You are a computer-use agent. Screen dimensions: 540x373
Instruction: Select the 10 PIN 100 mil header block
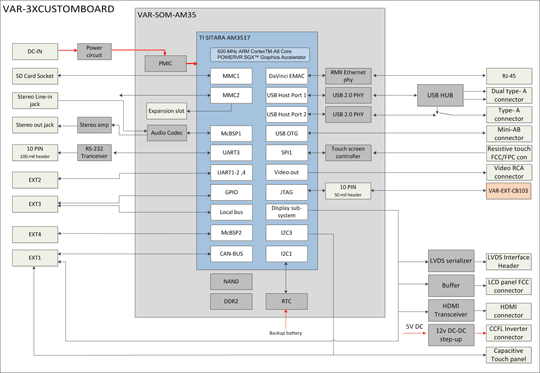click(35, 153)
